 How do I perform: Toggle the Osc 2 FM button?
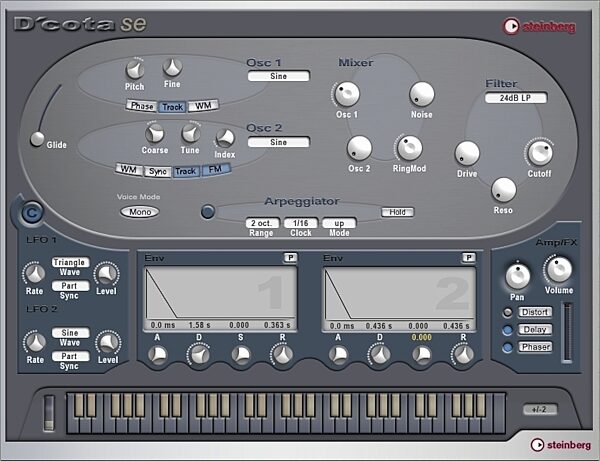click(x=216, y=169)
